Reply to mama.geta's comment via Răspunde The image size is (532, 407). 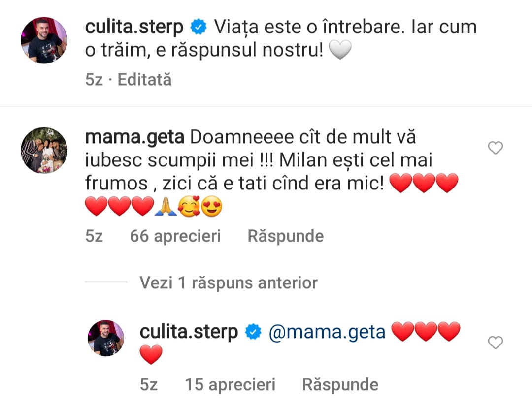click(x=285, y=236)
